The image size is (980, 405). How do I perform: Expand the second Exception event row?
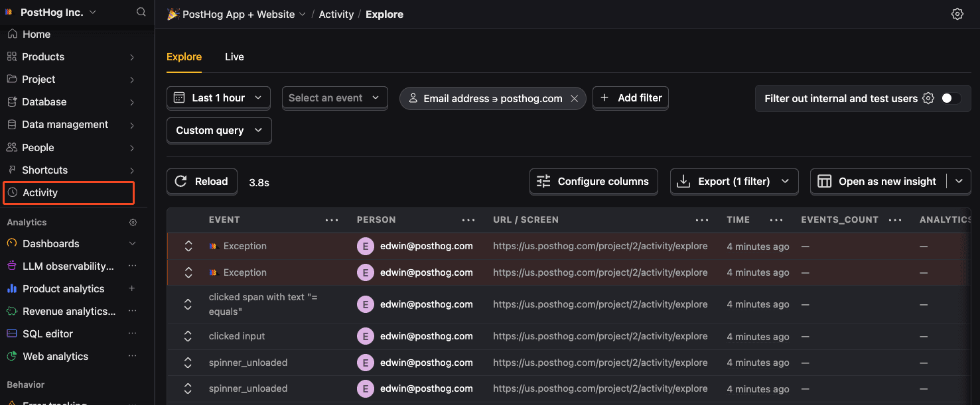pos(188,272)
